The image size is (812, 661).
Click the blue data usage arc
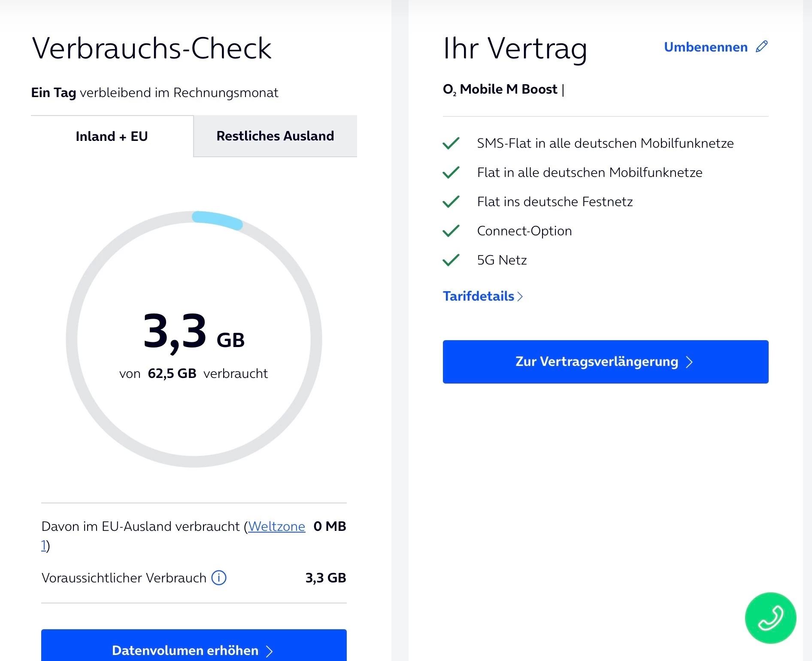click(x=217, y=220)
